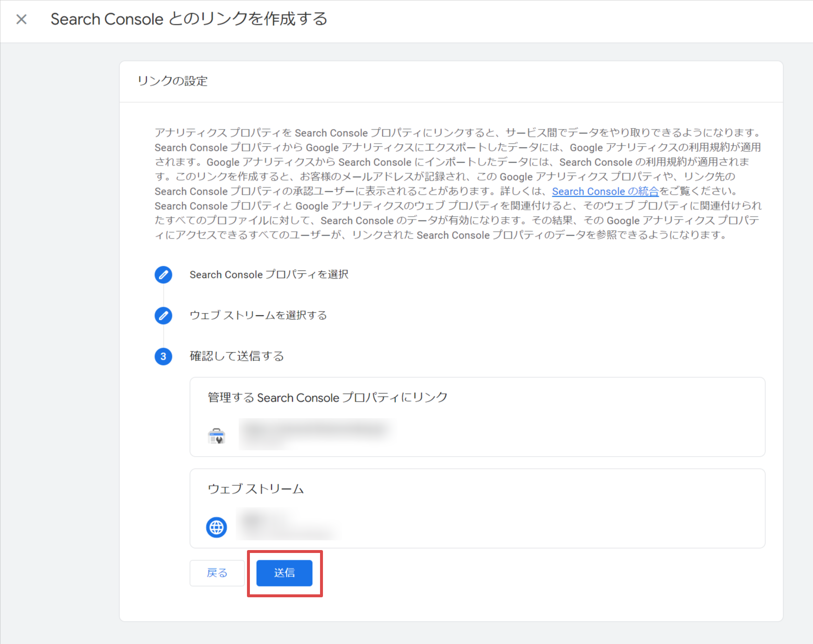The height and width of the screenshot is (644, 813).
Task: Close the Search Console link dialog
Action: pos(21,19)
